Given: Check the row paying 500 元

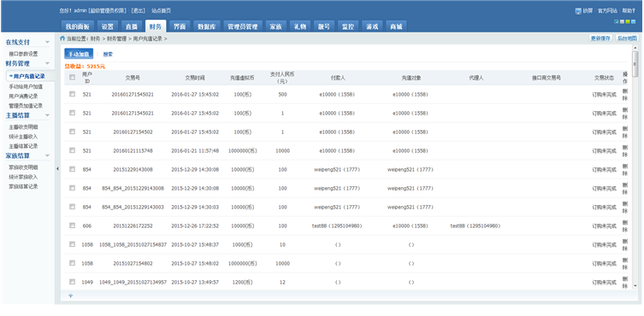Looking at the screenshot, I should [73, 94].
